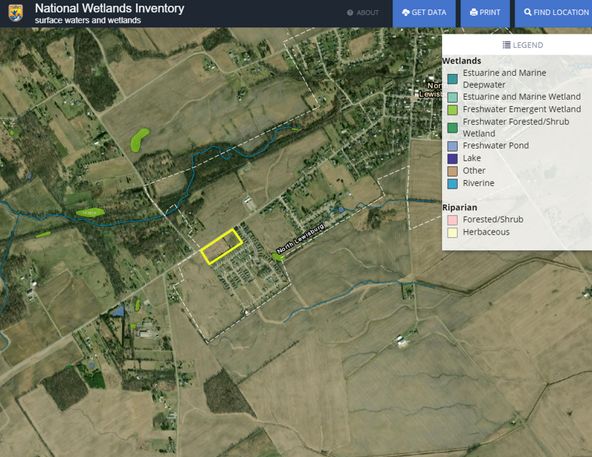Click the PRINT button
The height and width of the screenshot is (457, 592).
pos(485,13)
